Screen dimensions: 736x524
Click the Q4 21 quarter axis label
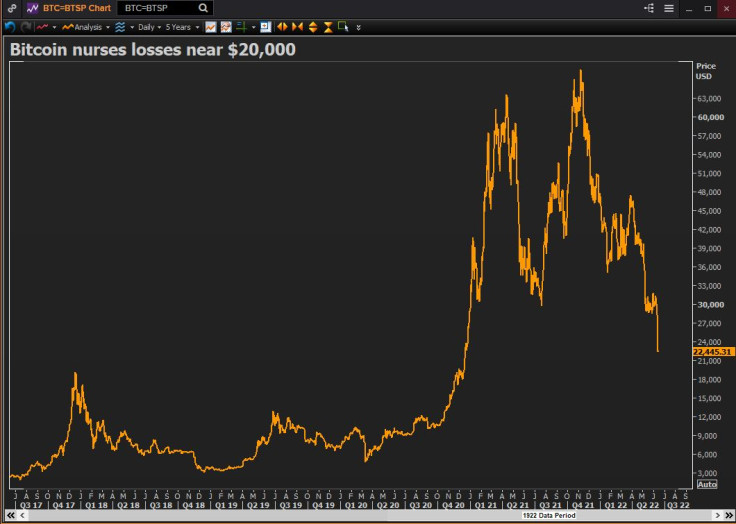click(583, 505)
